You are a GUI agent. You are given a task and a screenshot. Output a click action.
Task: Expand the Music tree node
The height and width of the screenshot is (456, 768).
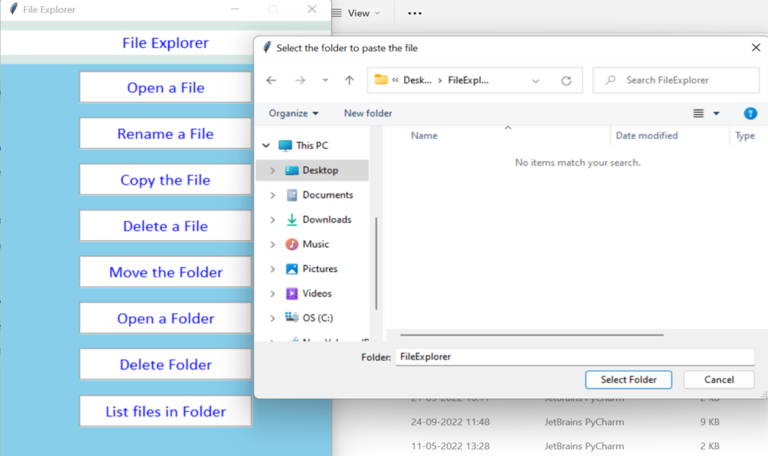click(x=273, y=244)
